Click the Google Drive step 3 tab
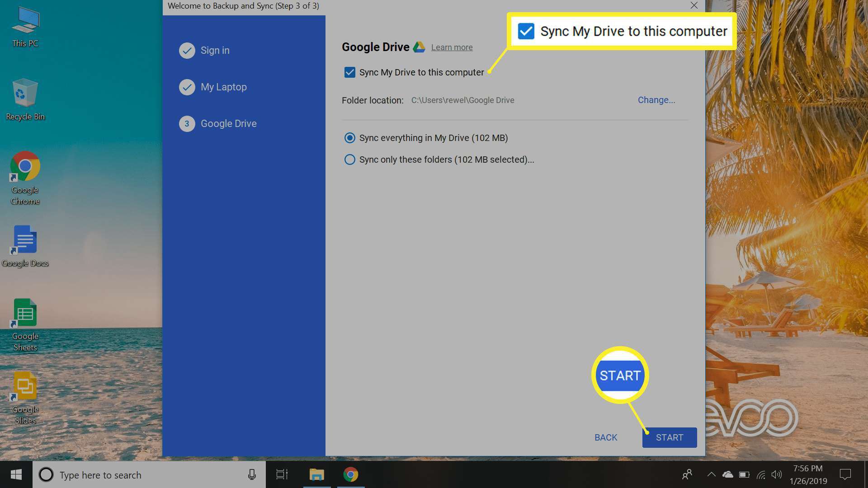This screenshot has height=488, width=868. (x=228, y=123)
